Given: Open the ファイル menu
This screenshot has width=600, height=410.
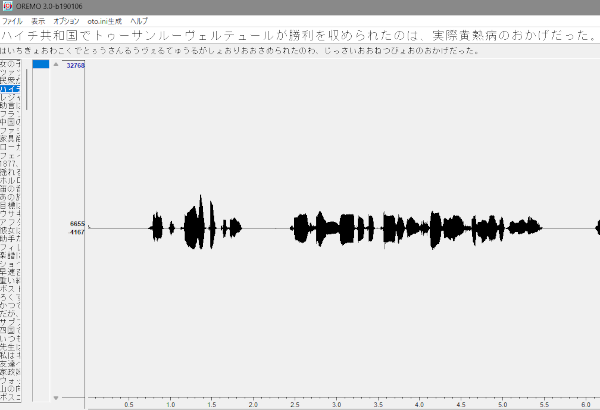Looking at the screenshot, I should [x=12, y=21].
